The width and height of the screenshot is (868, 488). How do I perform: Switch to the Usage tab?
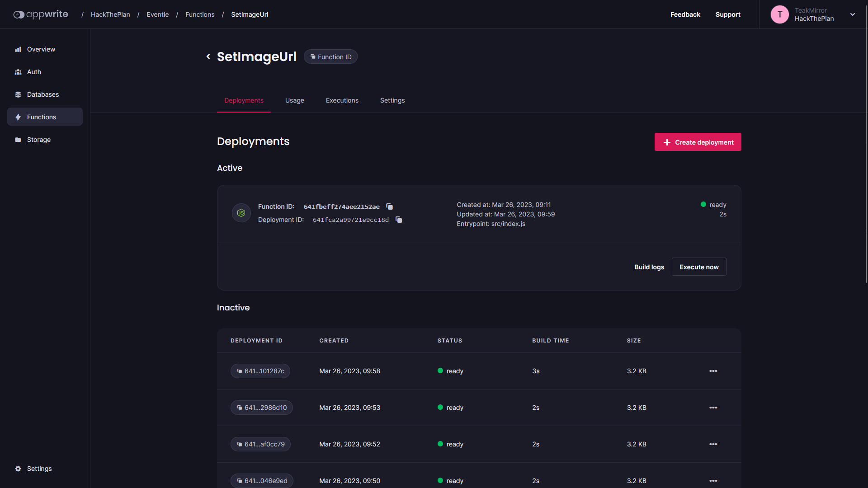294,100
